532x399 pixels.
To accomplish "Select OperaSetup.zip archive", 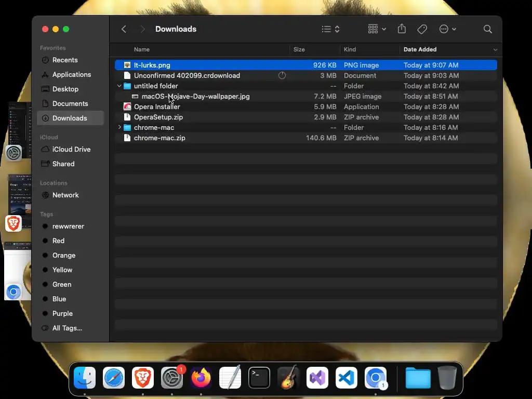I will click(305, 117).
